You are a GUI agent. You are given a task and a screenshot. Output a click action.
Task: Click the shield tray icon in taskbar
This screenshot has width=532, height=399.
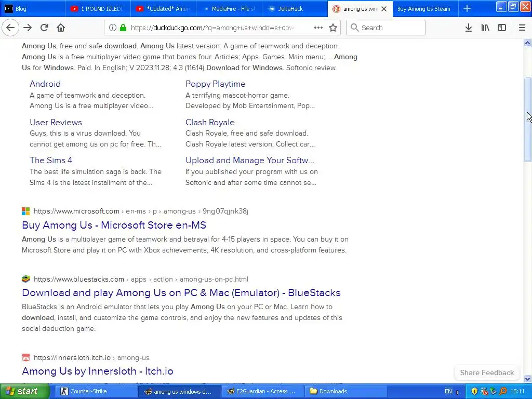[474, 391]
